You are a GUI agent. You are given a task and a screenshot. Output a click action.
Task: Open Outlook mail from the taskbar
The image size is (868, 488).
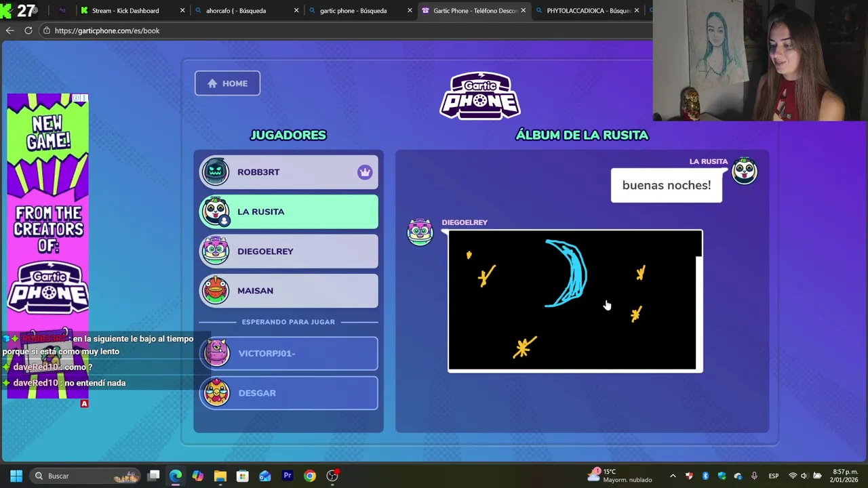tap(265, 476)
